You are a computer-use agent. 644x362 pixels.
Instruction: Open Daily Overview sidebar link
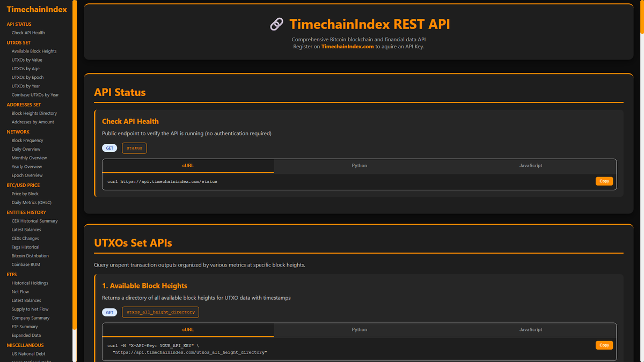point(26,149)
